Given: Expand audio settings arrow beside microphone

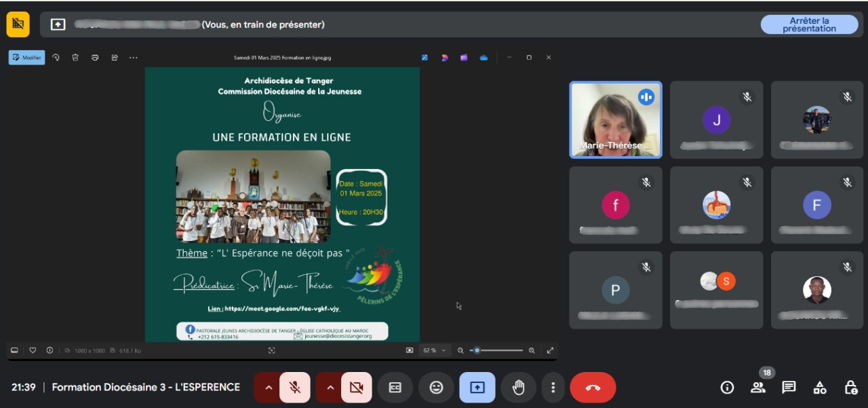Looking at the screenshot, I should [269, 388].
